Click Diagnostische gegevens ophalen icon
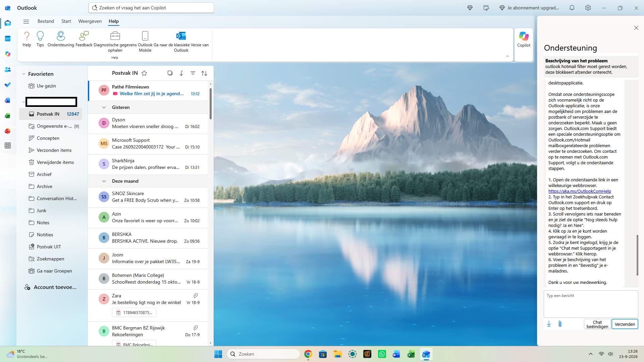644x362 pixels. coord(115,36)
